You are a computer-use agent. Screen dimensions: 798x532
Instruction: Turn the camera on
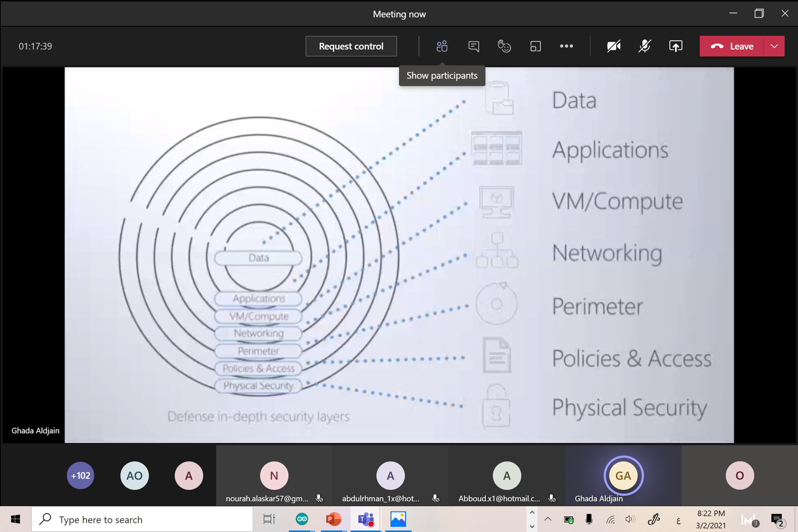(614, 46)
